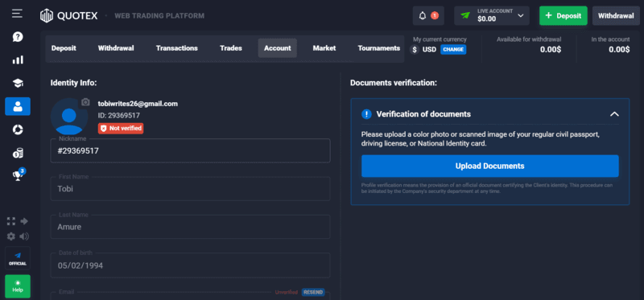Switch to the Transactions tab
Image resolution: width=644 pixels, height=300 pixels.
click(176, 48)
